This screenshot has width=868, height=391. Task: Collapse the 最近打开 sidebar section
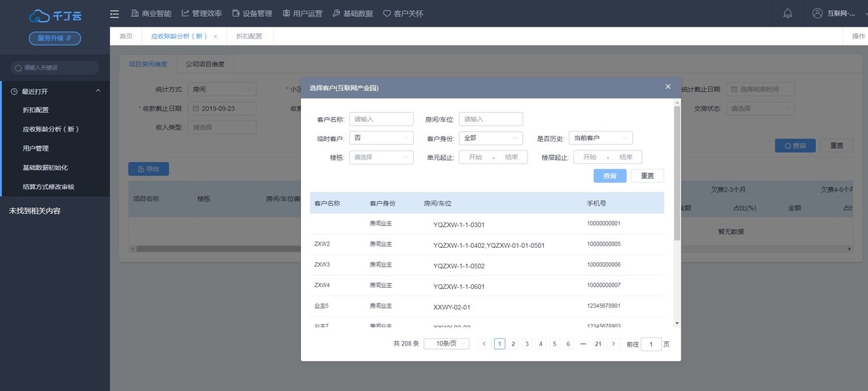(x=98, y=91)
